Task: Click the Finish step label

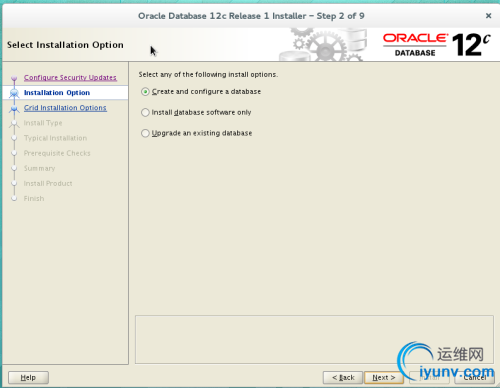Action: tap(34, 198)
